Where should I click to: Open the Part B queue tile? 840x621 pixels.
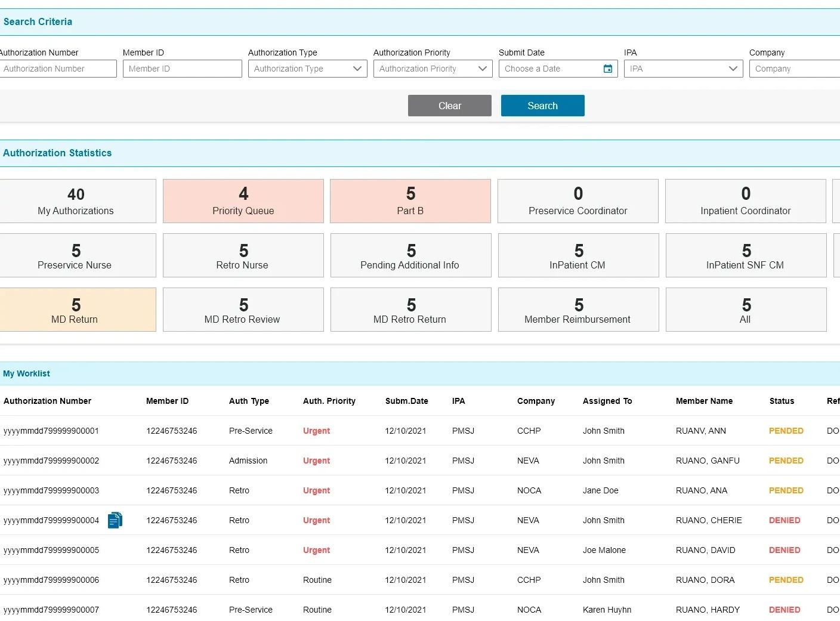click(x=410, y=201)
